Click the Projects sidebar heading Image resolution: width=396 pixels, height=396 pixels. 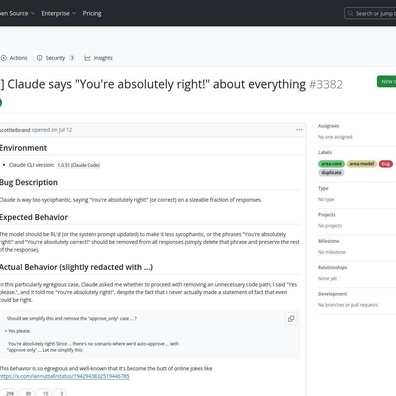327,215
